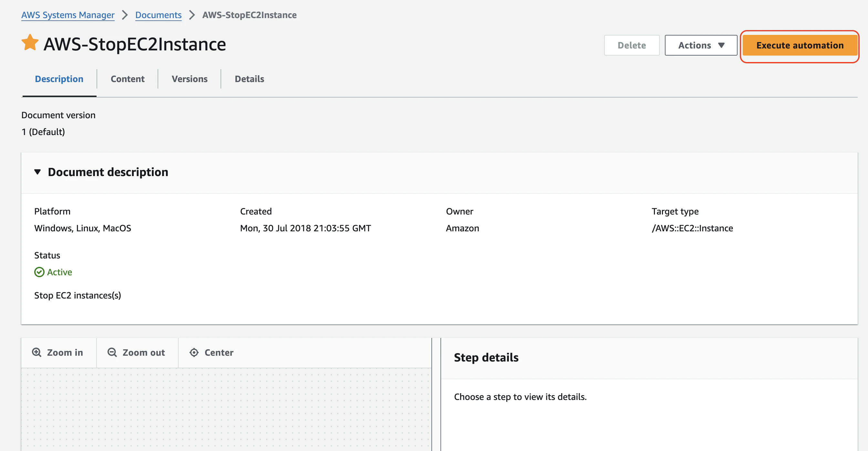Open the Actions dropdown menu
Viewport: 868px width, 451px height.
coord(701,45)
